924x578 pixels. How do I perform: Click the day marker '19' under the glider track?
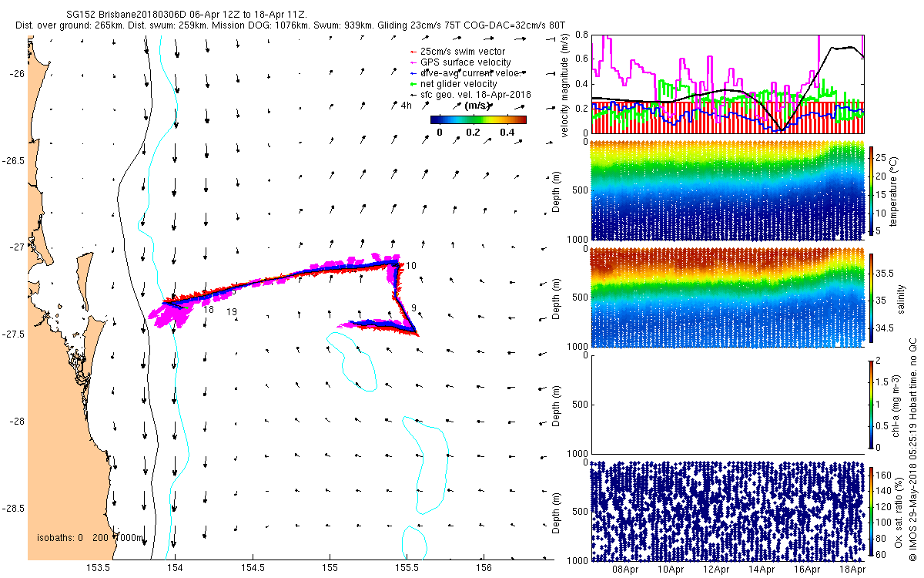coord(232,312)
